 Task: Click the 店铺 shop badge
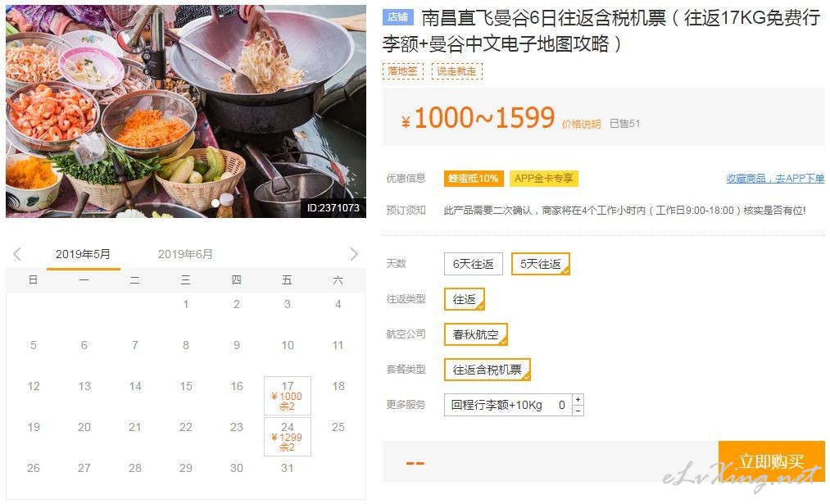(x=398, y=17)
